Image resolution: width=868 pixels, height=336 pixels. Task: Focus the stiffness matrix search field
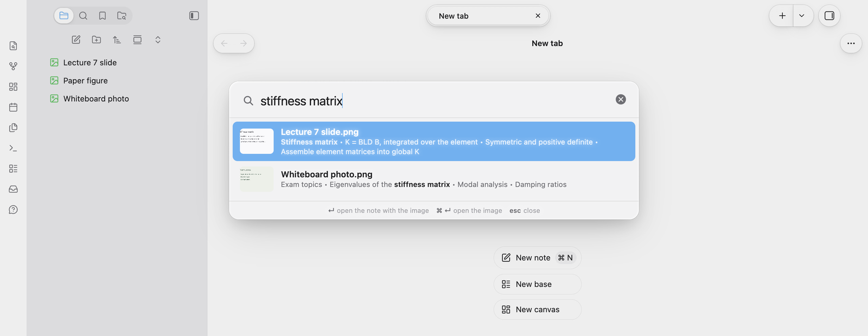click(x=434, y=101)
